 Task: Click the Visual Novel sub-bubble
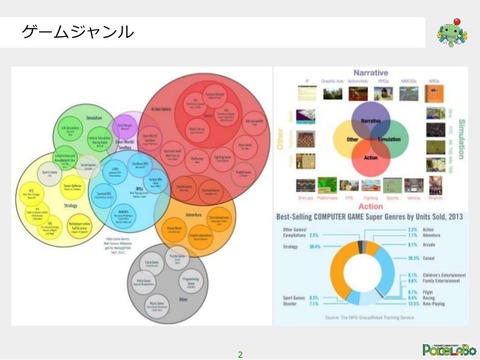coord(175,229)
